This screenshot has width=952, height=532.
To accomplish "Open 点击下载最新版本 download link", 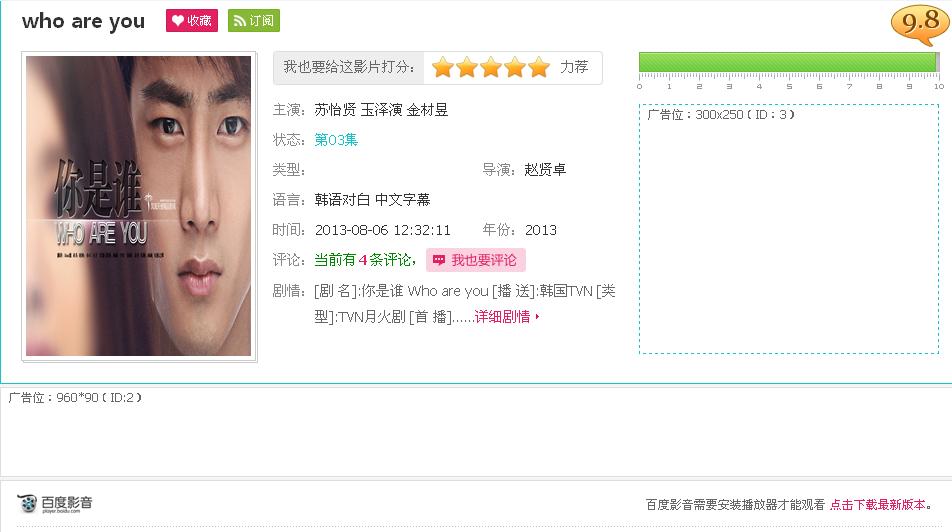I will tap(877, 505).
